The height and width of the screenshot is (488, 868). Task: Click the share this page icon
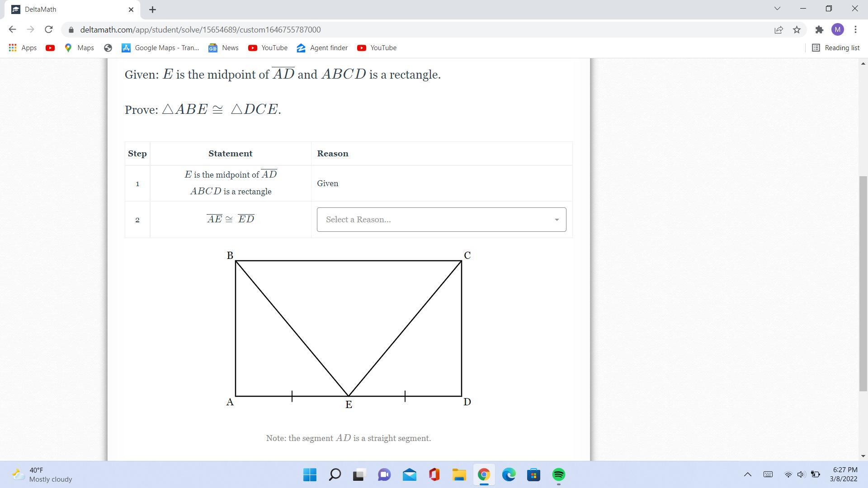point(778,30)
